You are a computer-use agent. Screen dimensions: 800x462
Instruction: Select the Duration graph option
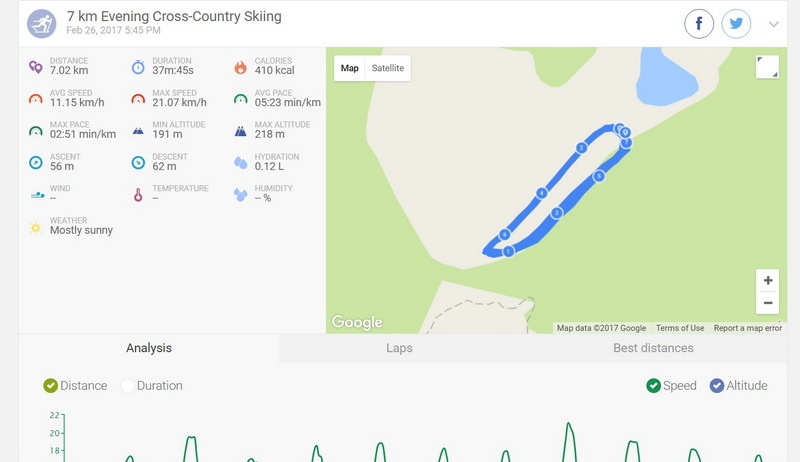[127, 386]
